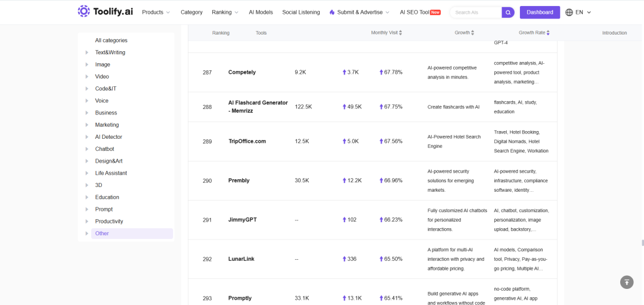
Task: Open LunarLink tool link
Action: tap(241, 259)
